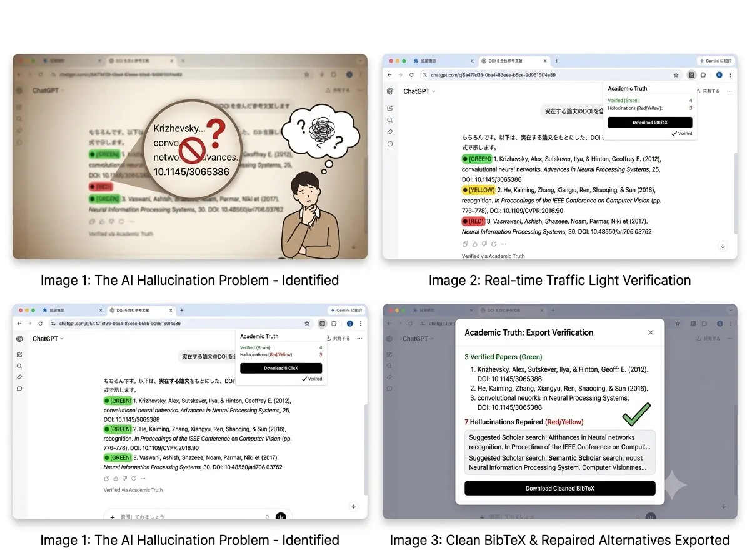The height and width of the screenshot is (560, 747).
Task: Click Download Cleaned BibTeX button
Action: pyautogui.click(x=559, y=488)
